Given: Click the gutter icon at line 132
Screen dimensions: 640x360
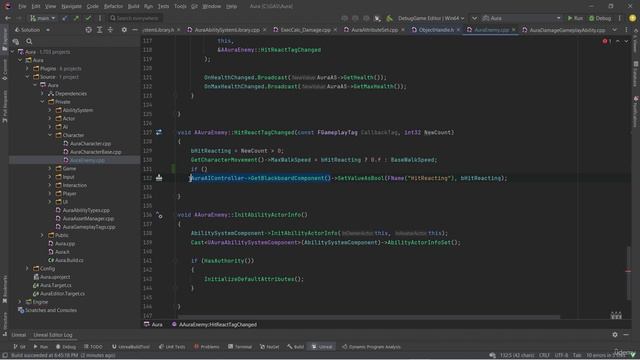Looking at the screenshot, I should coord(159,178).
